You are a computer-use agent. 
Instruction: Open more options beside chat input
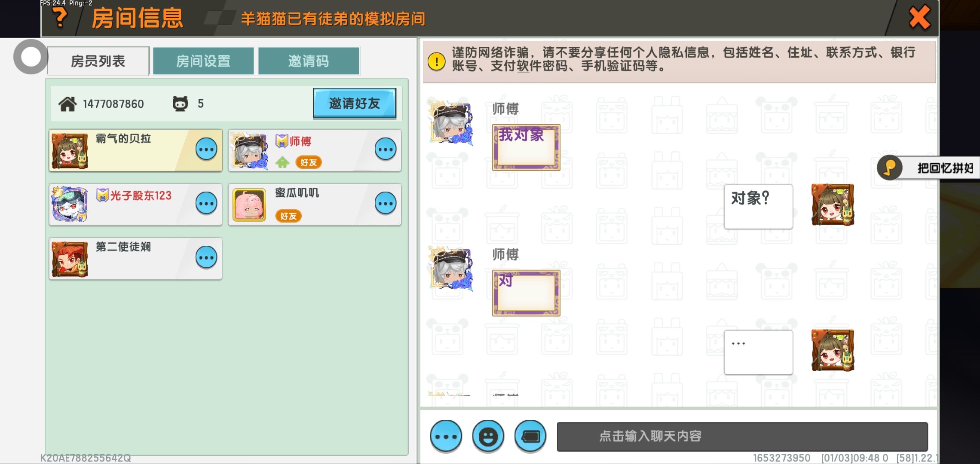(446, 437)
